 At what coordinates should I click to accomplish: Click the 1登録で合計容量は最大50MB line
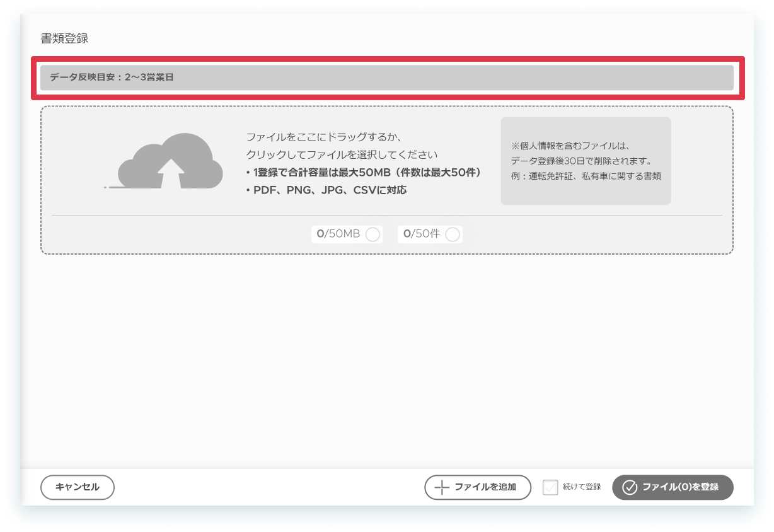(364, 172)
